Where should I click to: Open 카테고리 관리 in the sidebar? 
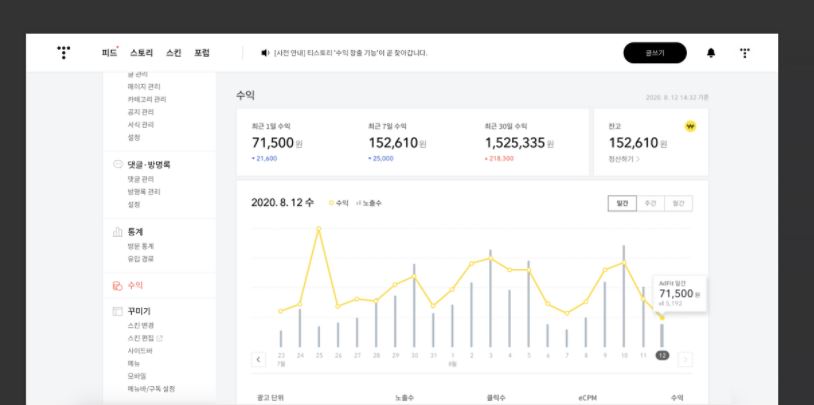click(x=147, y=99)
